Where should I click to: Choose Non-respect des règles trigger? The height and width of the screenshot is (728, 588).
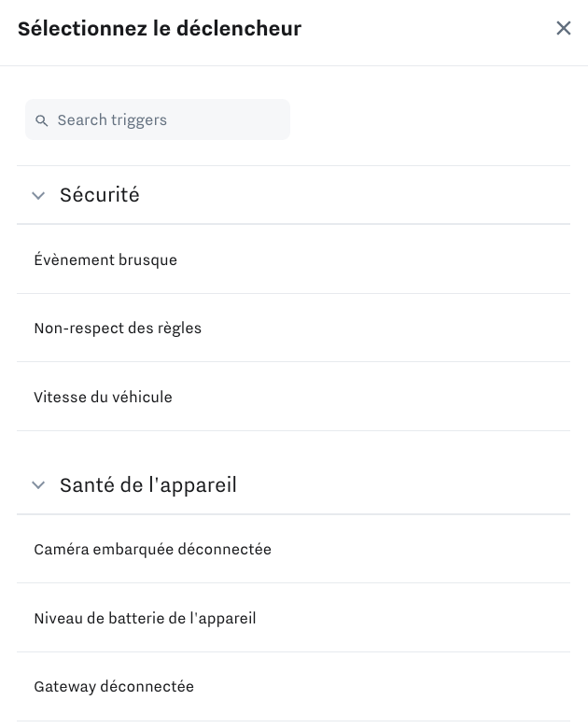pyautogui.click(x=118, y=329)
